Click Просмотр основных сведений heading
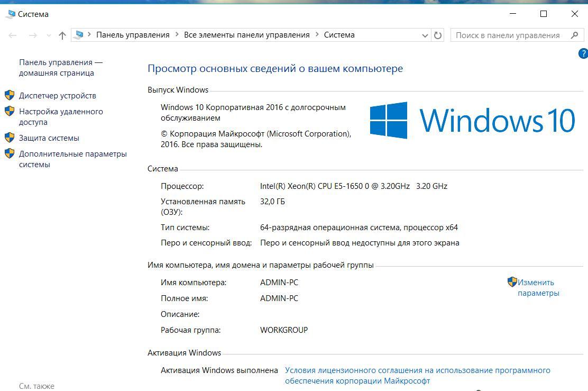Image resolution: width=588 pixels, height=391 pixels. 275,69
